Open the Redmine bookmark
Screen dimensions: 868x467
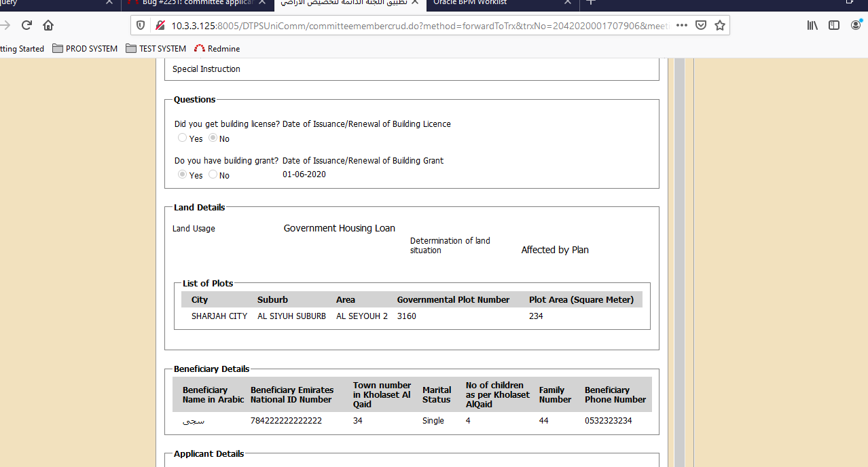pos(217,49)
